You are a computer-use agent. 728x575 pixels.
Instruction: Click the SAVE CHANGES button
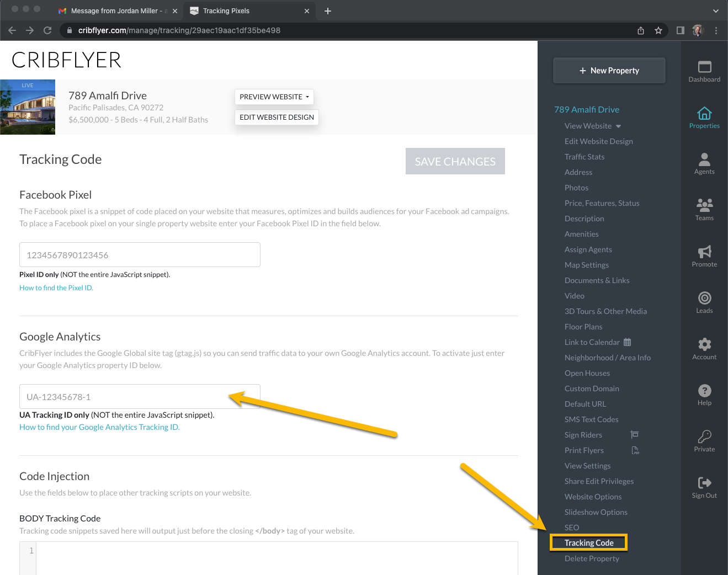point(455,161)
